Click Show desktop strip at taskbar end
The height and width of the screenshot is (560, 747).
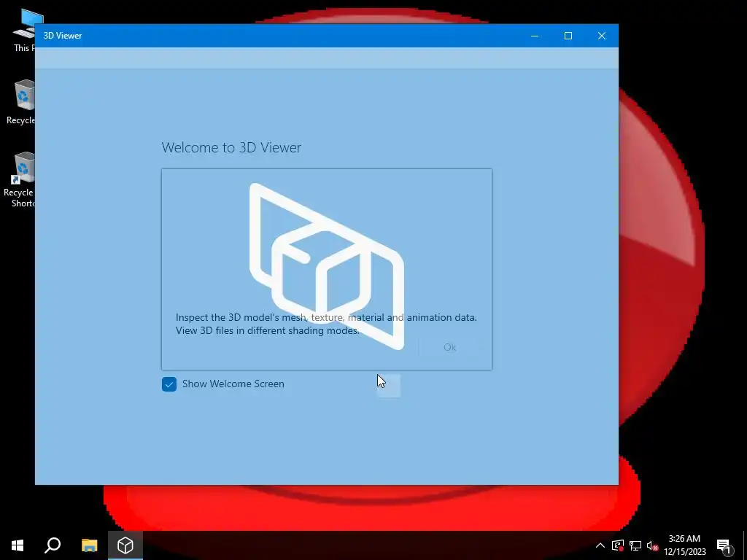pyautogui.click(x=745, y=545)
